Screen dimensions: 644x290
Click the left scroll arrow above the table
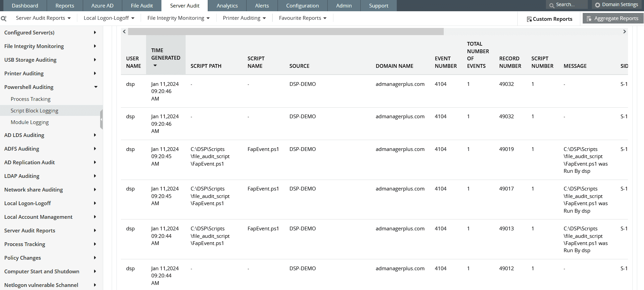coord(124,32)
